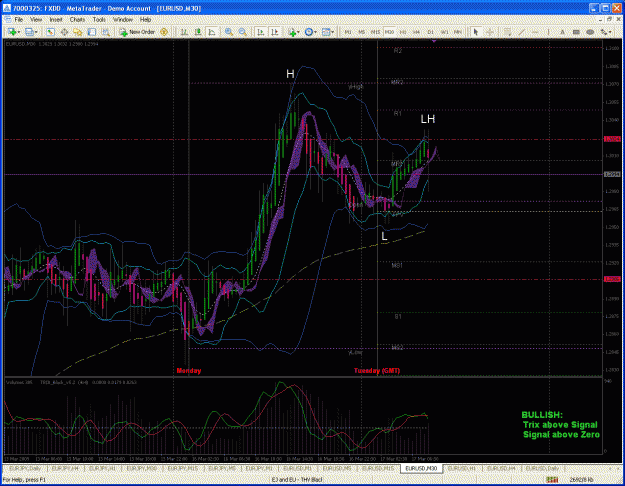This screenshot has width=625, height=486.
Task: Expand the Indicators dropdown arrow
Action: tap(299, 32)
